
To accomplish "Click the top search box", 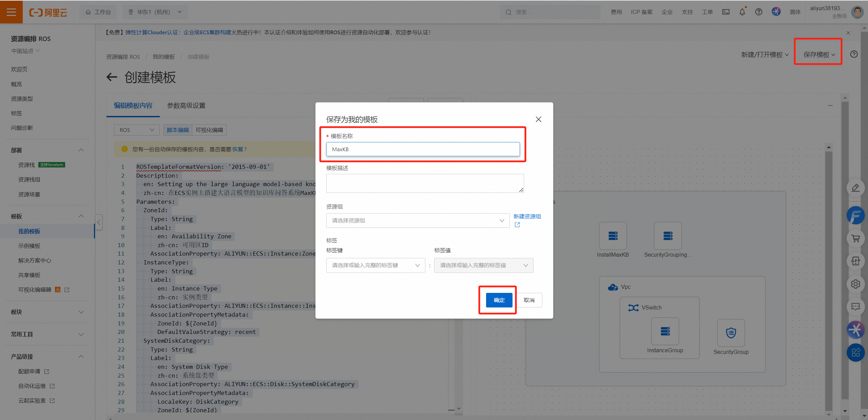I will coord(550,12).
